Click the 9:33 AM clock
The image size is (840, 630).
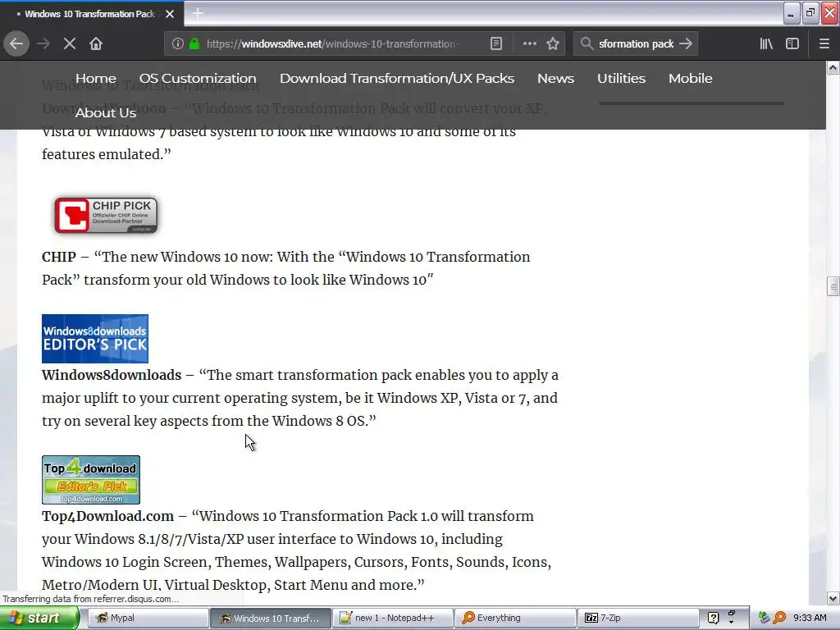pos(810,618)
